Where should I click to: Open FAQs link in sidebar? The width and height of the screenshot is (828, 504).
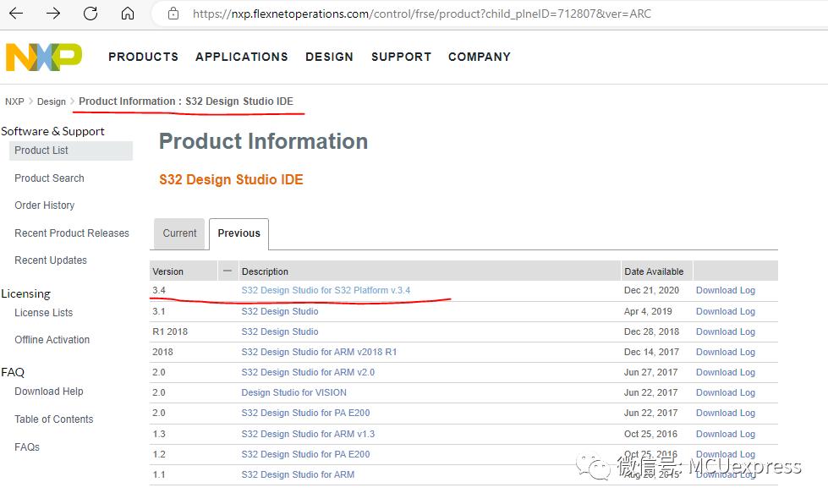pos(27,447)
